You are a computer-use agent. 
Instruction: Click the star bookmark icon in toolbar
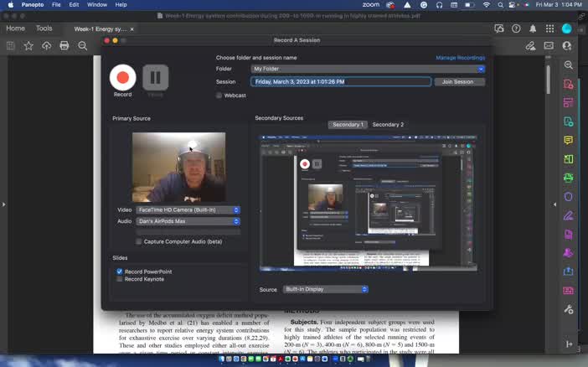pos(28,45)
